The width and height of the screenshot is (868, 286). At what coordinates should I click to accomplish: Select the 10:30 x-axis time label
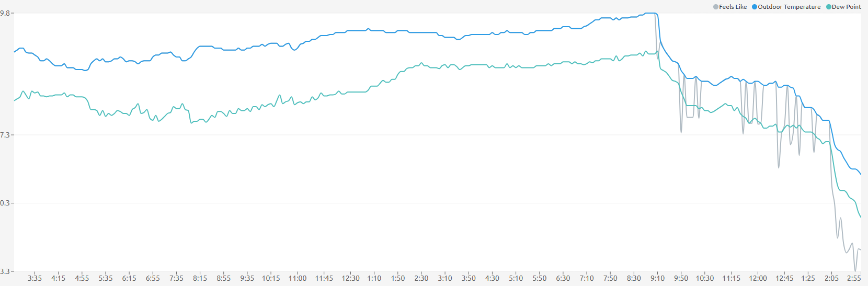click(705, 278)
